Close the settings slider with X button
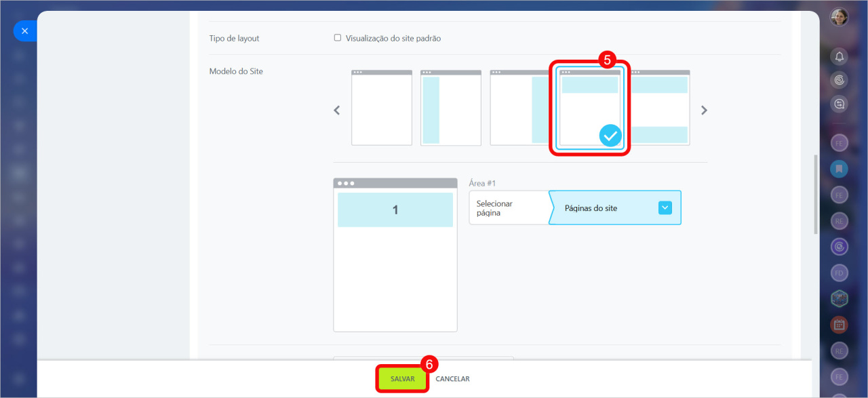This screenshot has width=868, height=398. 24,31
